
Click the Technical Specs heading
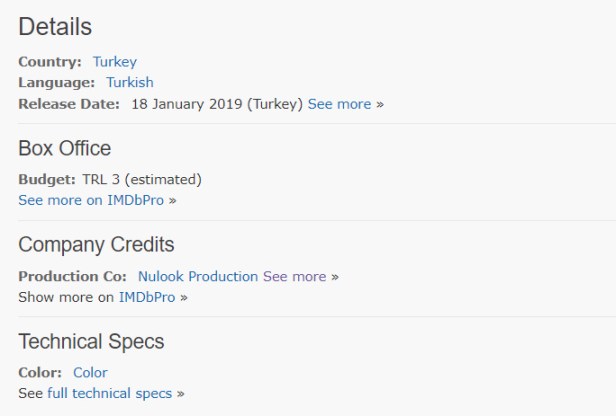pyautogui.click(x=91, y=342)
